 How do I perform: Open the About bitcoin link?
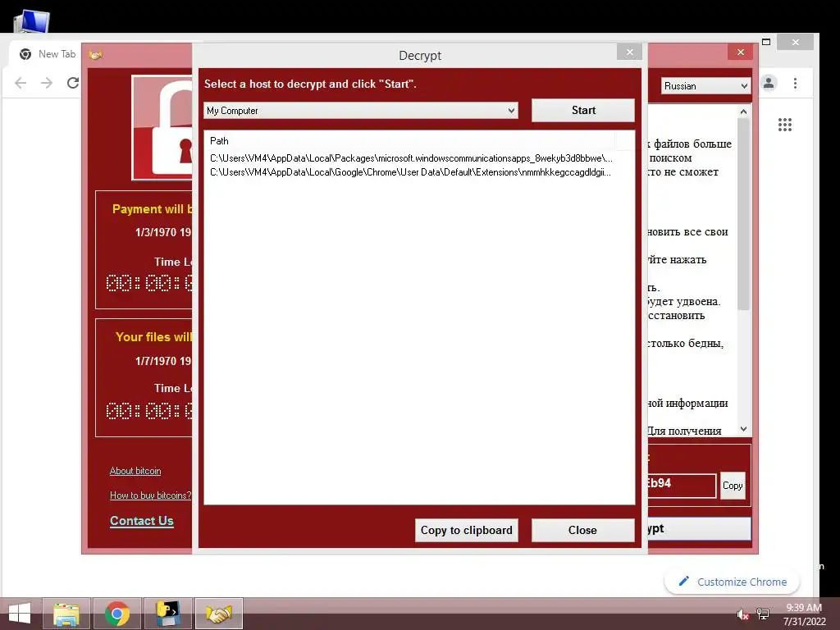pyautogui.click(x=135, y=471)
